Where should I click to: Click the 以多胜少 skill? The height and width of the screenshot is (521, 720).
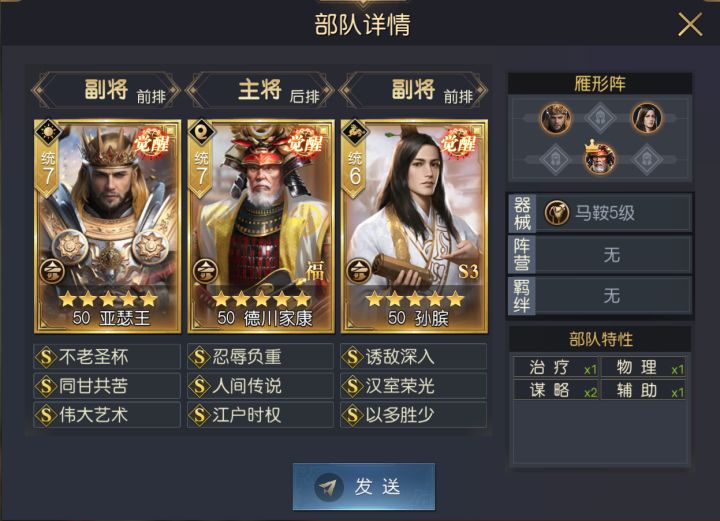[413, 415]
